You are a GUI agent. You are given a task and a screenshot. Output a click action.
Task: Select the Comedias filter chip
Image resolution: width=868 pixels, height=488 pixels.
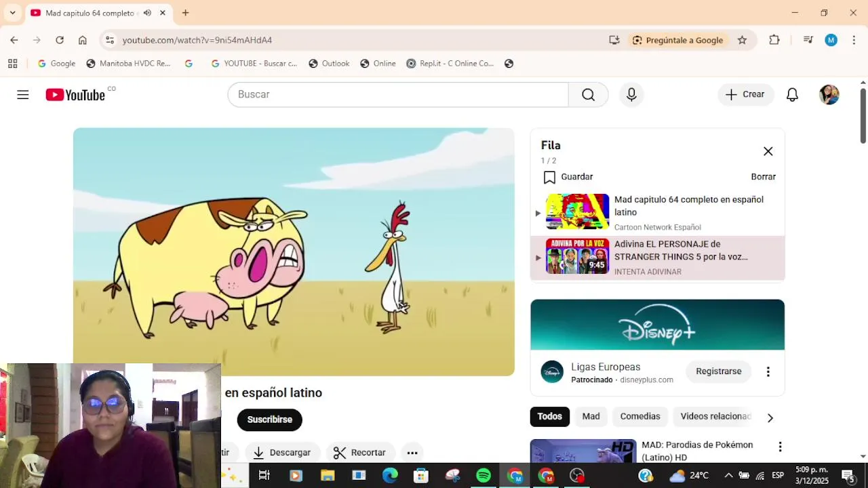pos(639,417)
